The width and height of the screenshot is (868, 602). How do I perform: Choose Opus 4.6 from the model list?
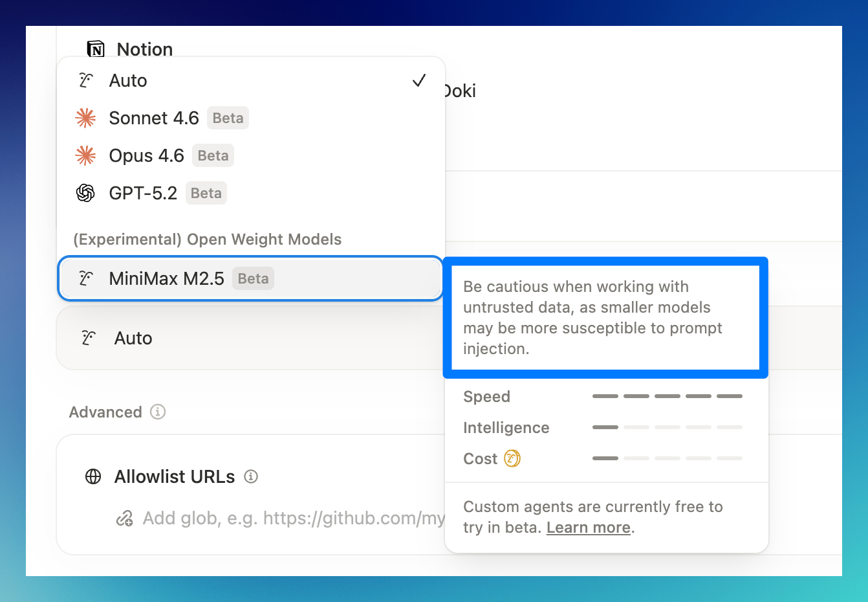coord(147,155)
